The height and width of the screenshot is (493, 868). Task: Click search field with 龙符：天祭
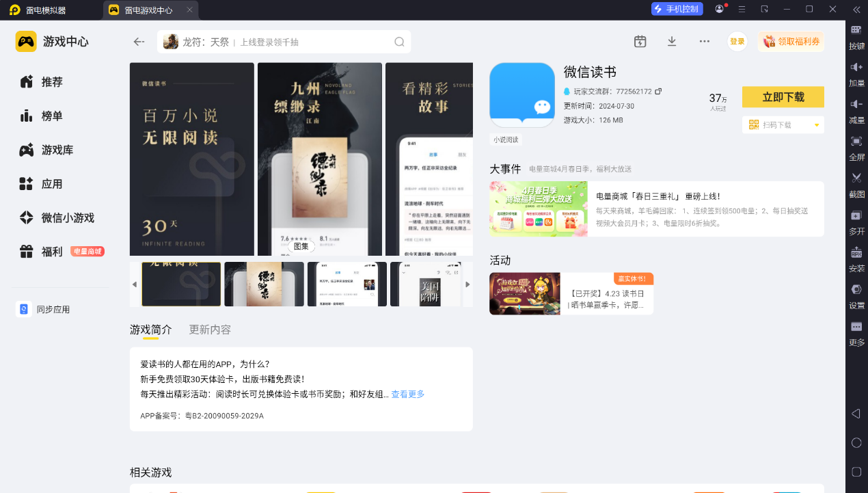tap(284, 42)
